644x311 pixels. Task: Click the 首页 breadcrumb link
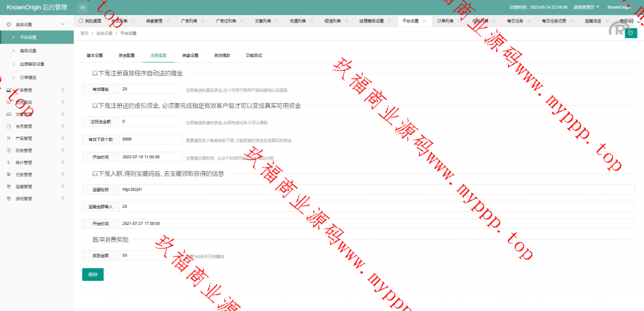[85, 33]
